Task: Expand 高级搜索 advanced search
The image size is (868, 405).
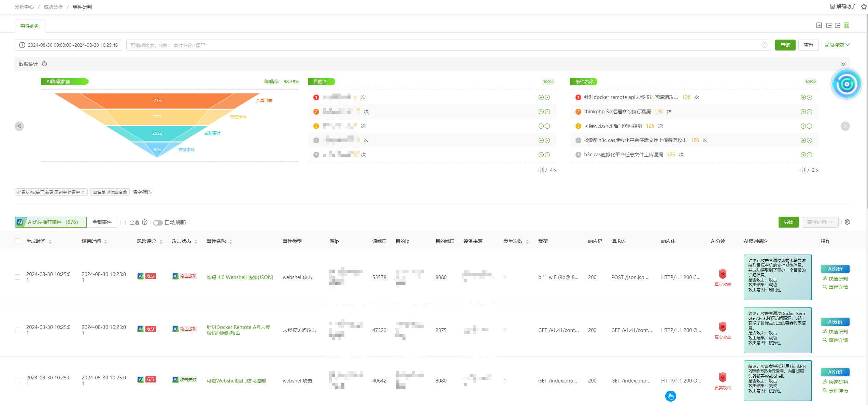Action: click(837, 45)
